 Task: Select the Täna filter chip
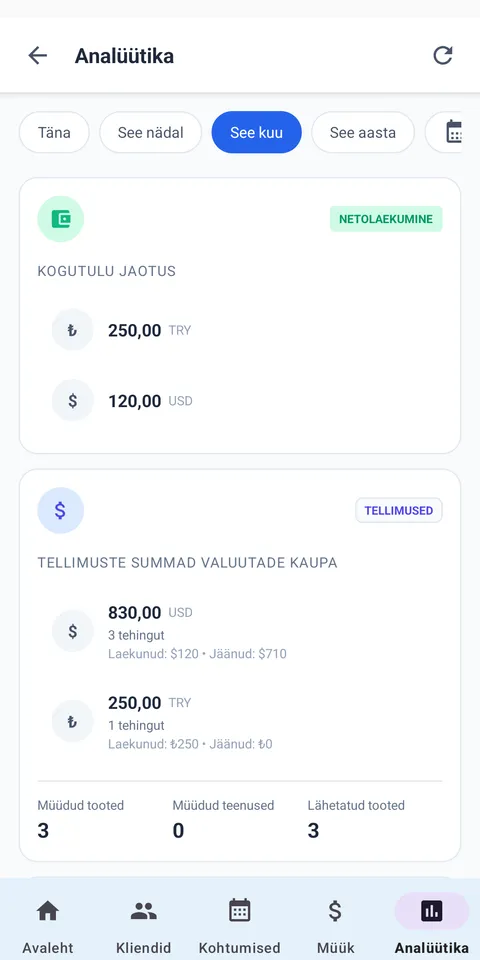(54, 132)
